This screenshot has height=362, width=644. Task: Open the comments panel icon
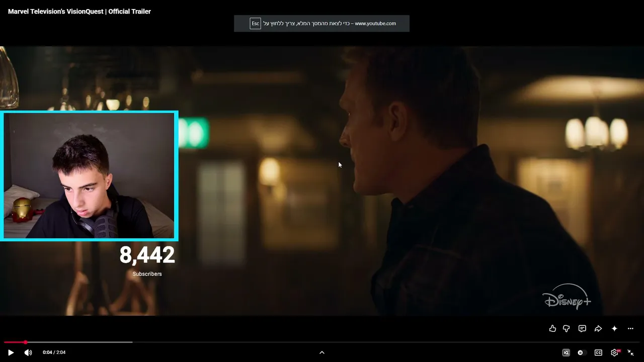(x=582, y=328)
